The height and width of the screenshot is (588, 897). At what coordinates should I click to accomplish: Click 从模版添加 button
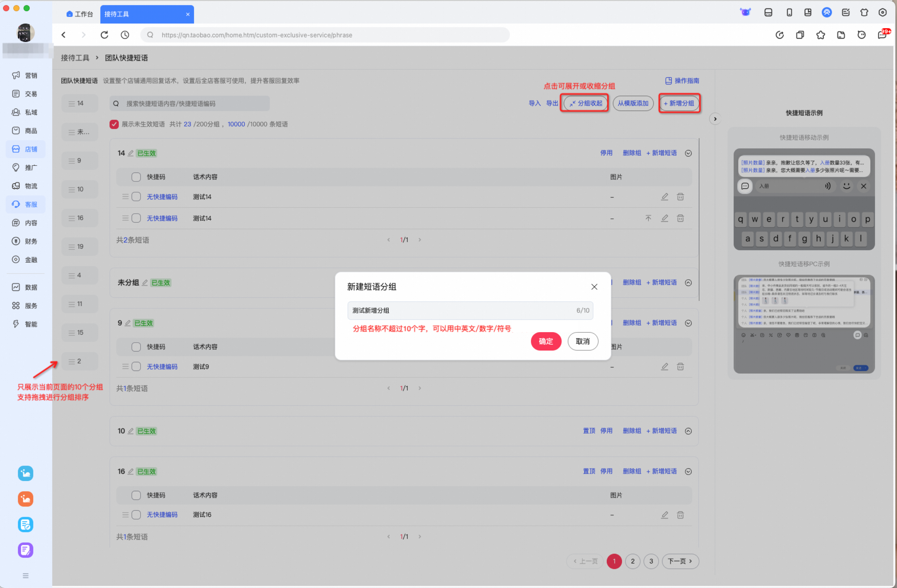(633, 103)
